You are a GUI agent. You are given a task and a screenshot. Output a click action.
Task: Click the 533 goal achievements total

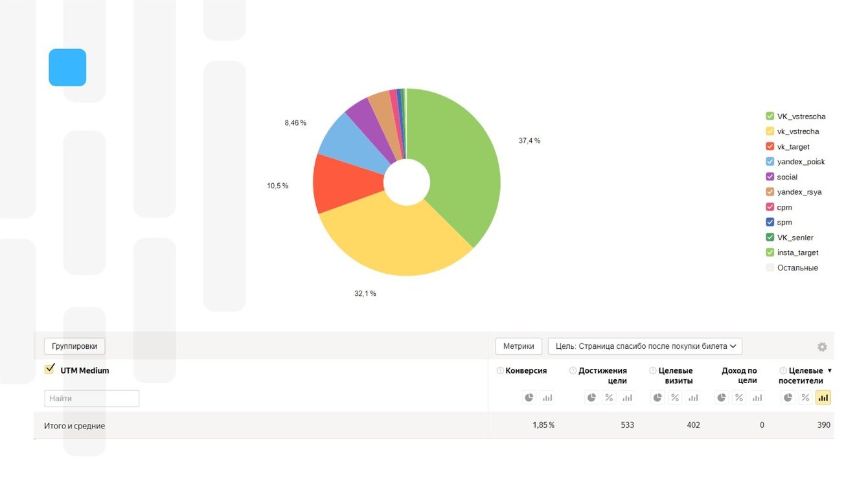tap(627, 425)
